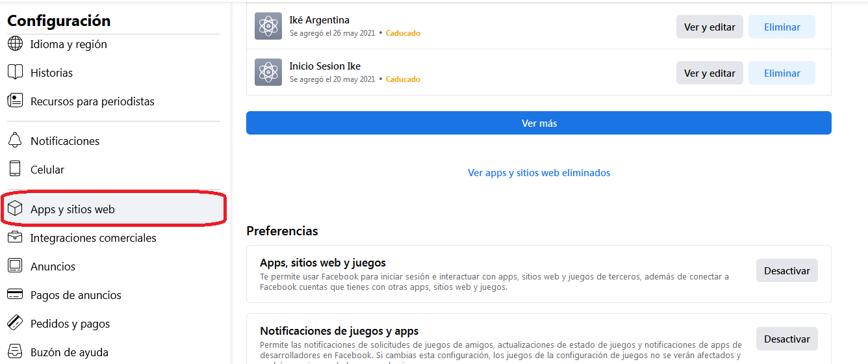Click Desactivar for Apps, sitios web y juegos
This screenshot has height=364, width=868.
(787, 270)
